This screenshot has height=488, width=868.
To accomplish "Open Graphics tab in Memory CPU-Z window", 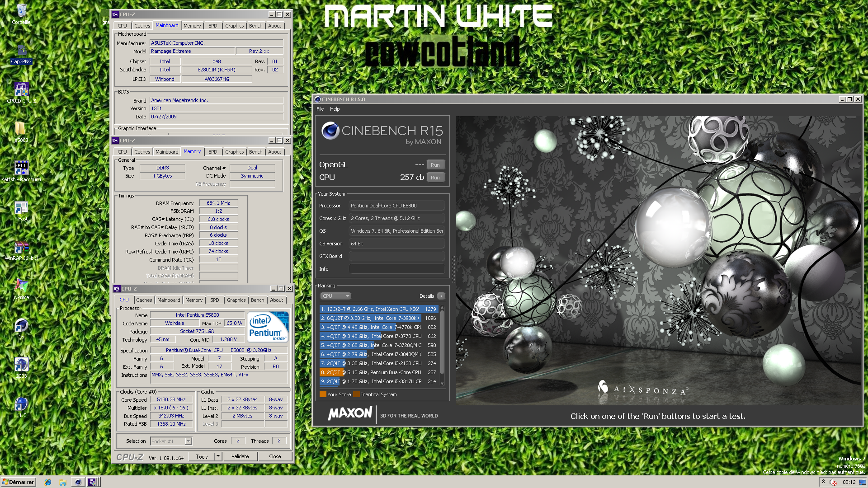I will [x=235, y=152].
